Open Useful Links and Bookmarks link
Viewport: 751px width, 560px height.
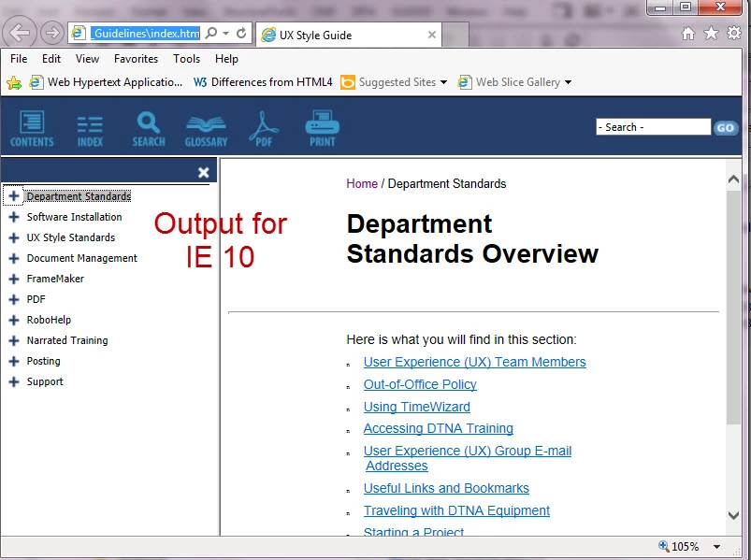tap(446, 488)
